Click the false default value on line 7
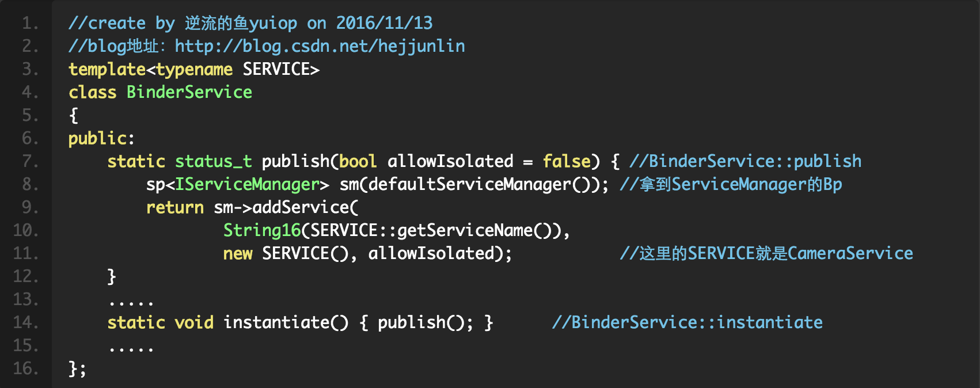The width and height of the screenshot is (980, 388). (567, 161)
